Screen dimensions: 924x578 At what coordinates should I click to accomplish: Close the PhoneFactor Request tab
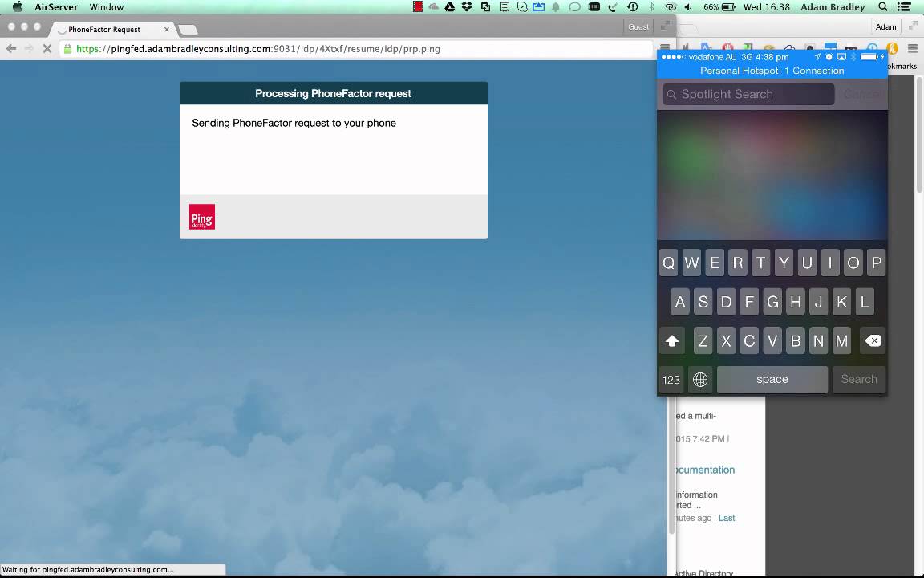(167, 29)
